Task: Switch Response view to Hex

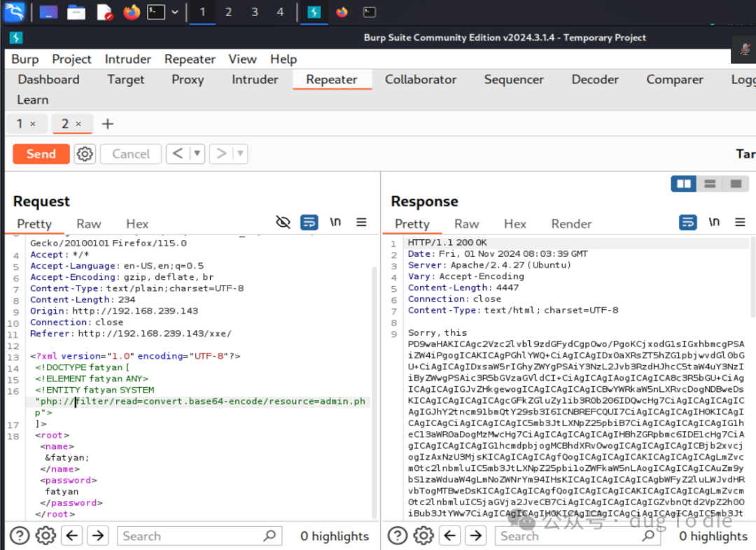Action: coord(515,224)
